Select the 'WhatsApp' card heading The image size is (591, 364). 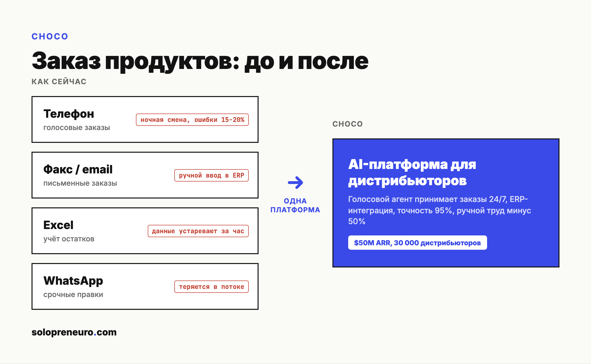click(73, 281)
